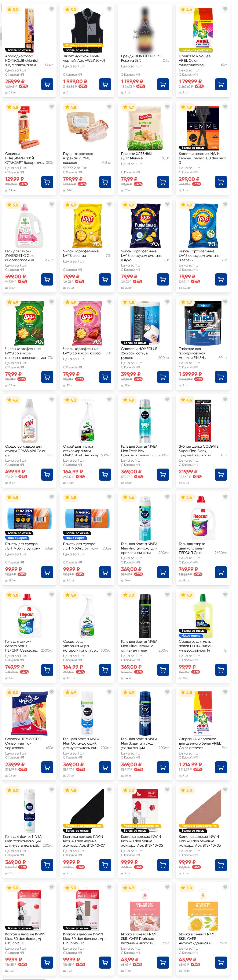Click 'Наша марка' badge on ЛЕНТА 35л bags
238x980 pixels.
coord(18,538)
